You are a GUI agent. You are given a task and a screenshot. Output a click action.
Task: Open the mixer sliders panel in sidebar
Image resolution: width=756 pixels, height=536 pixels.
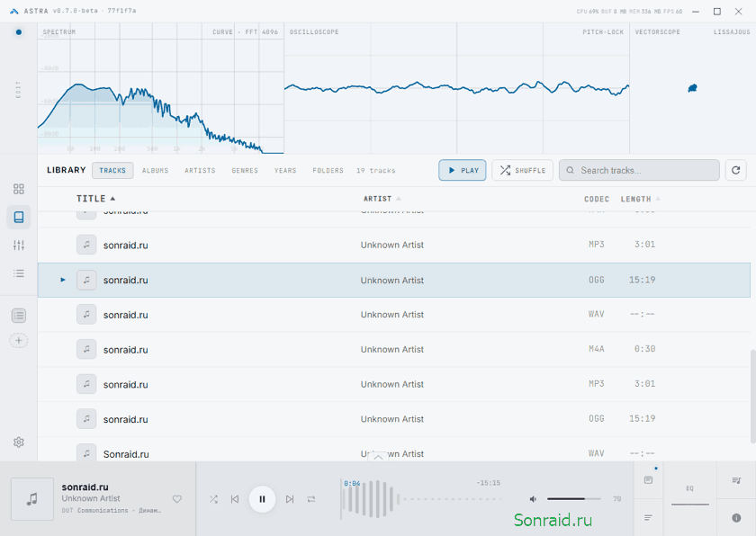point(19,246)
